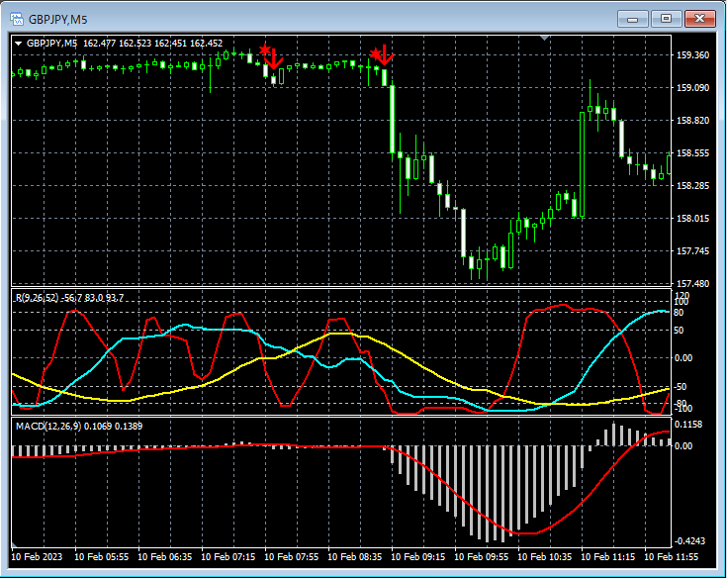The image size is (728, 578).
Task: Click the second red sell arrow signal
Action: [385, 56]
